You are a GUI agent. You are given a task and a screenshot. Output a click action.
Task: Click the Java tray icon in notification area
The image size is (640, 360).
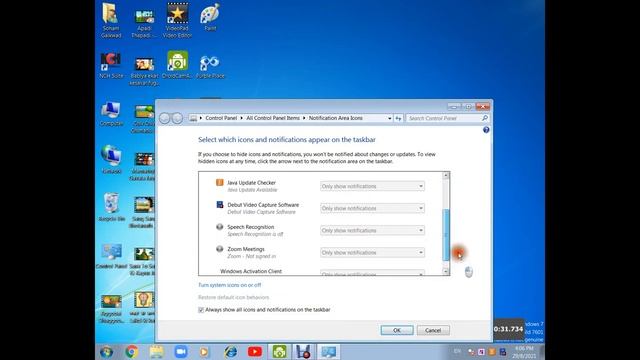point(492,351)
